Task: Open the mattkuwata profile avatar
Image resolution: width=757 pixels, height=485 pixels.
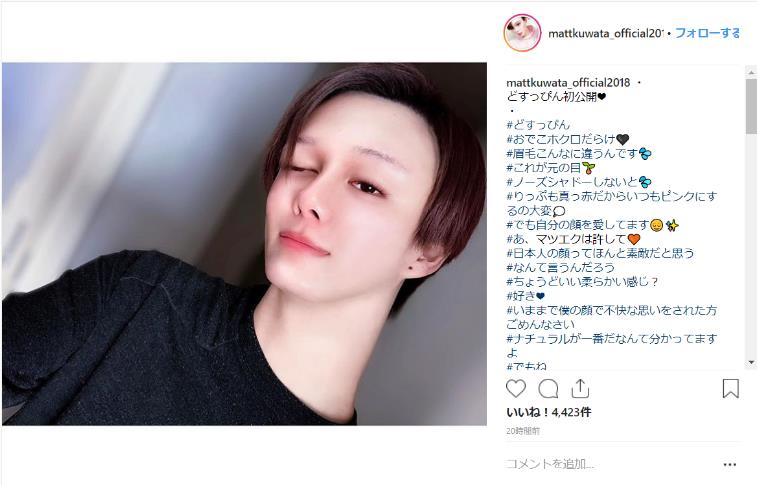Action: (522, 33)
